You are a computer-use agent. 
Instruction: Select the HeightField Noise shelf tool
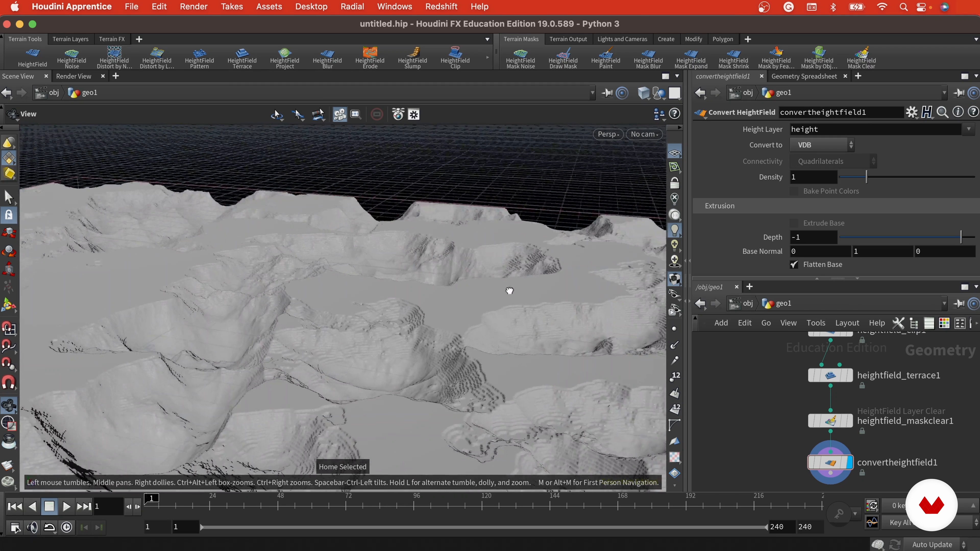(71, 58)
